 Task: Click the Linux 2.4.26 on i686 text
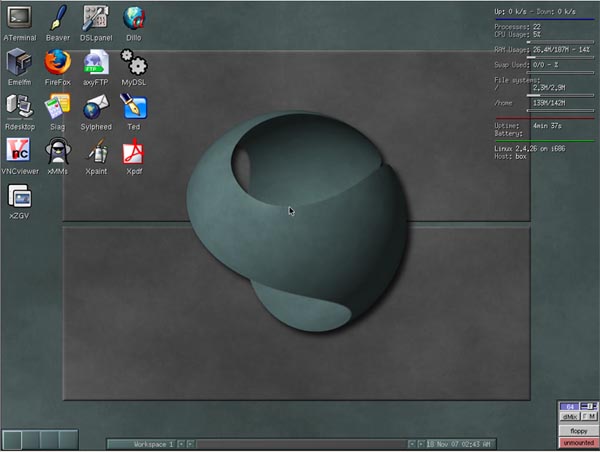[x=530, y=148]
